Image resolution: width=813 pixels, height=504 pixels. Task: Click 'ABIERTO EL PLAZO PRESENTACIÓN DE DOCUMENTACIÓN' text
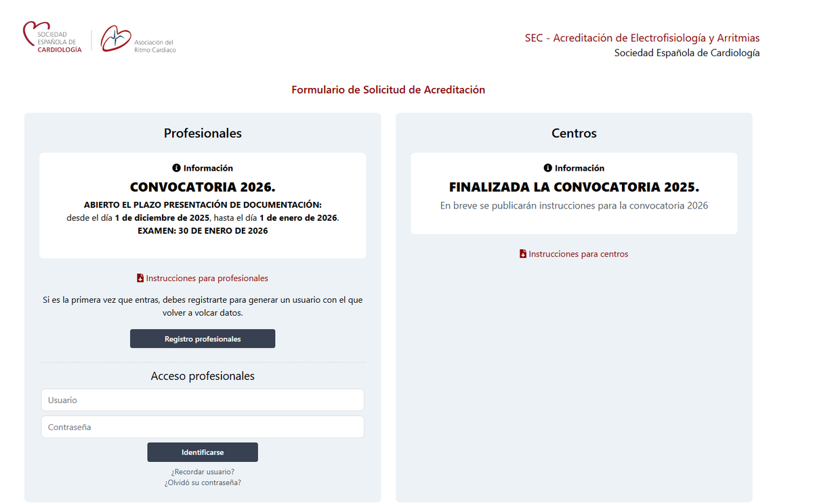click(203, 205)
